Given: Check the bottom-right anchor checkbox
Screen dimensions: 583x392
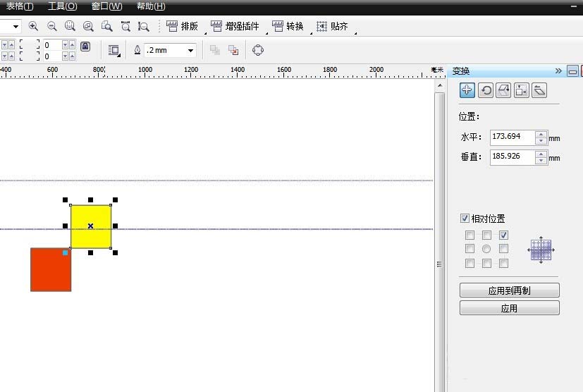Looking at the screenshot, I should tap(503, 263).
